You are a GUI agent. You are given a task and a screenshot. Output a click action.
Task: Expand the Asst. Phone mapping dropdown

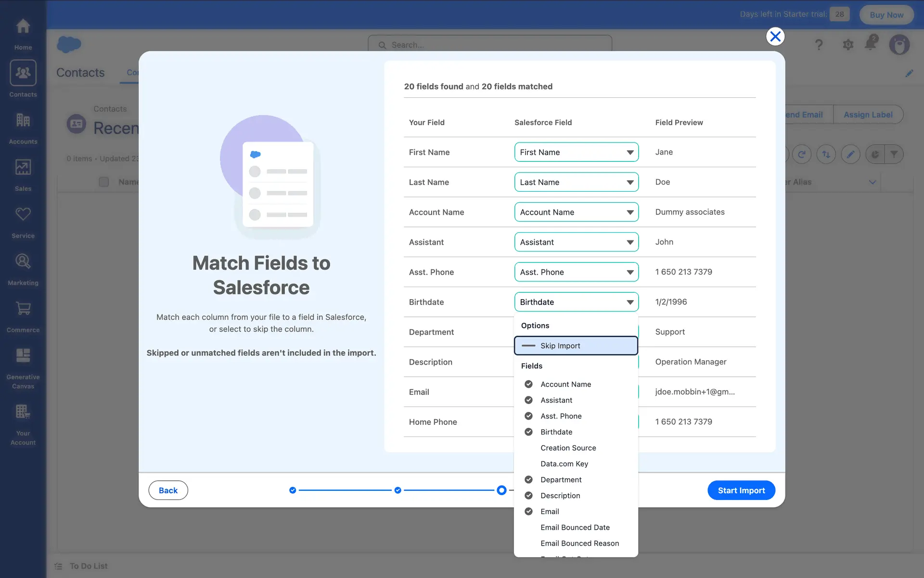pyautogui.click(x=576, y=272)
